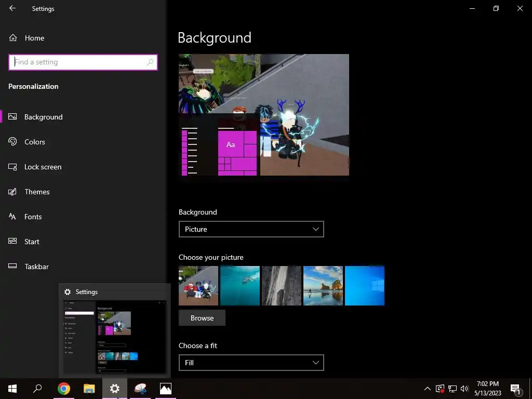Click the Taskbar icon in sidebar
This screenshot has width=532, height=399.
pos(12,265)
